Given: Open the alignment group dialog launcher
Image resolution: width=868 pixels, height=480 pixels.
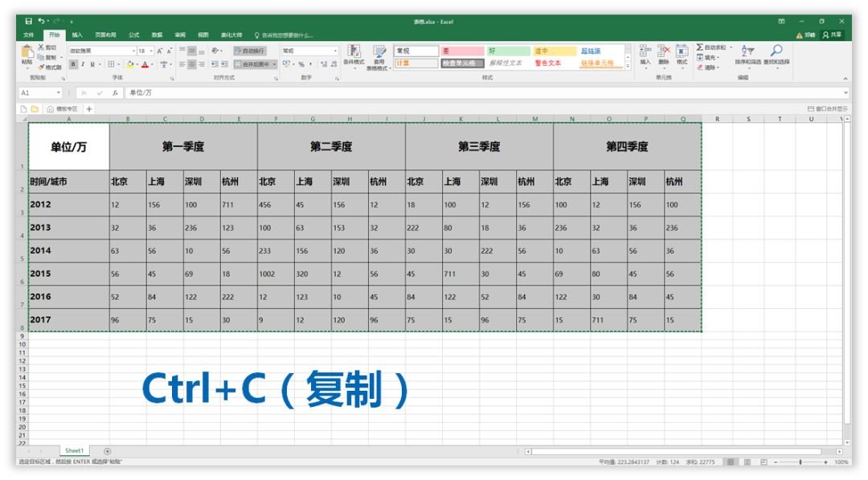Looking at the screenshot, I should 276,79.
